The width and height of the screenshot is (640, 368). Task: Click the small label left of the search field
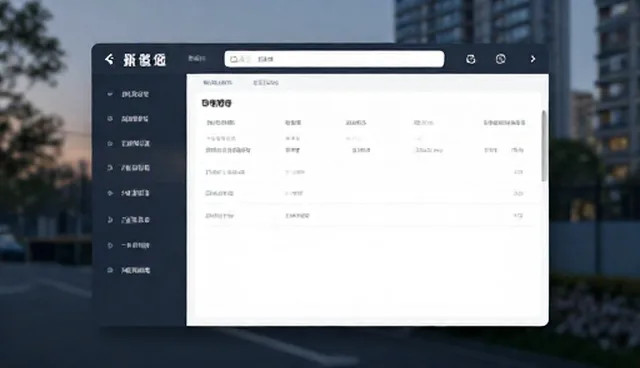[197, 59]
